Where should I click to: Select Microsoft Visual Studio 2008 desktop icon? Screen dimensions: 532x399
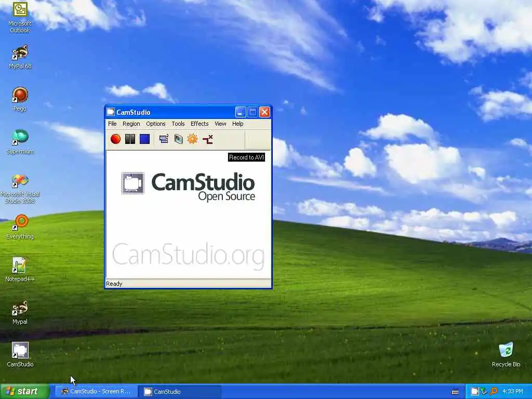20,189
